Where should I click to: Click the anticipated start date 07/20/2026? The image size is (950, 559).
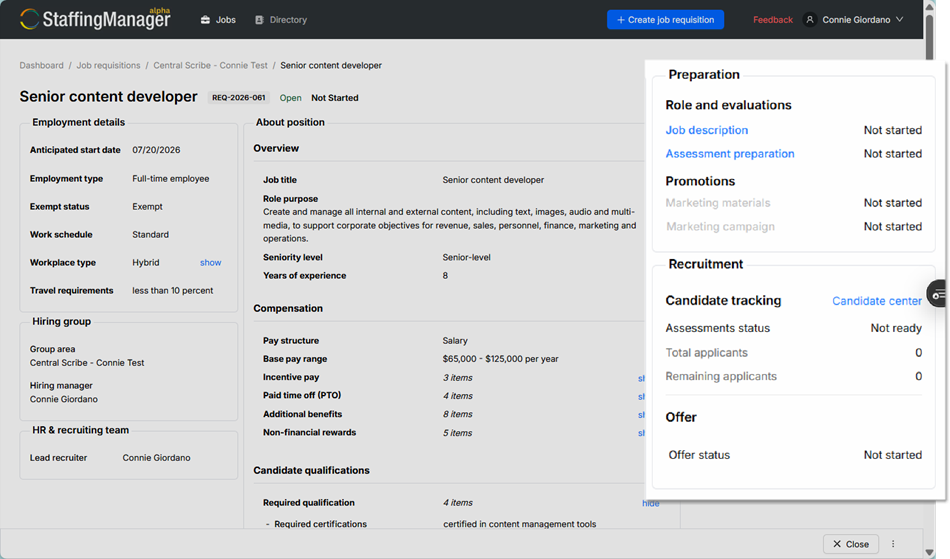point(156,150)
